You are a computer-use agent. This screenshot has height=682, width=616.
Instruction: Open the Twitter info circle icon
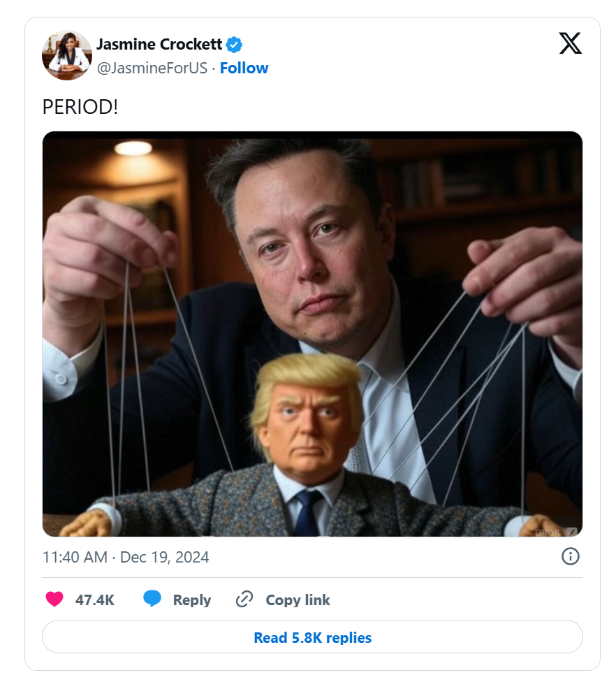571,556
